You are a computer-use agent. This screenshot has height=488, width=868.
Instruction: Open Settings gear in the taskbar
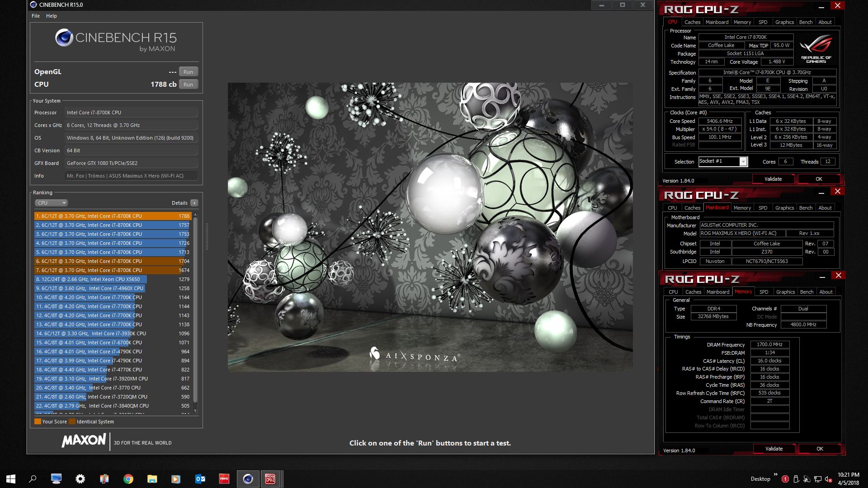[80, 479]
